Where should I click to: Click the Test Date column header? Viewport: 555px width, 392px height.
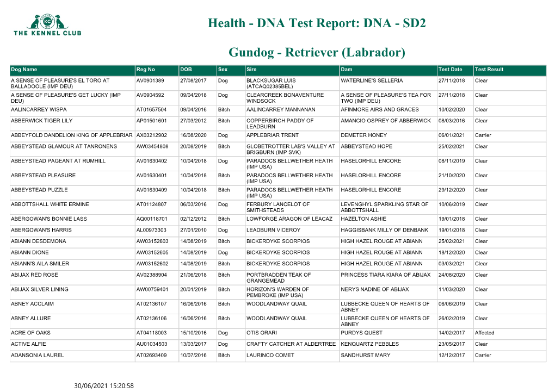pyautogui.click(x=450, y=70)
